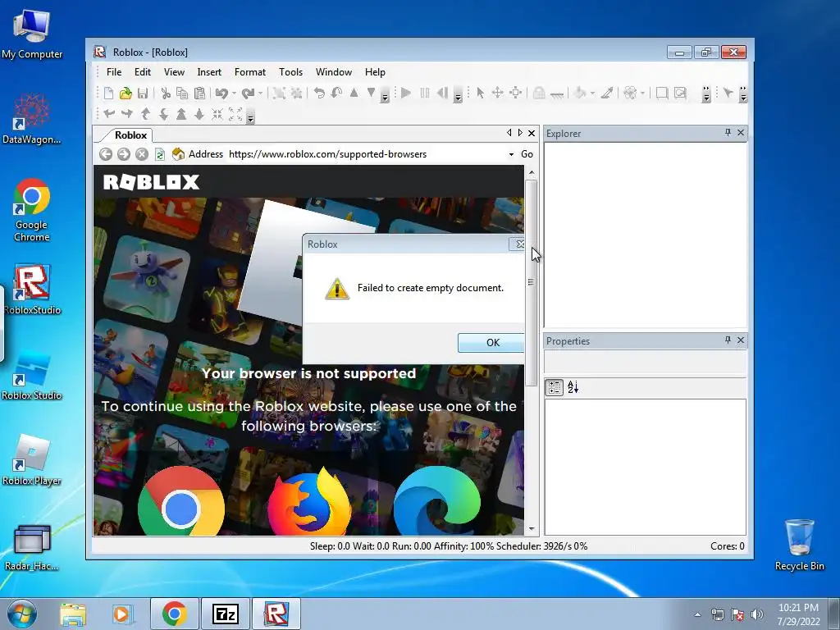Screen dimensions: 840x630
Task: Click the Copy toolbar icon
Action: tap(182, 94)
